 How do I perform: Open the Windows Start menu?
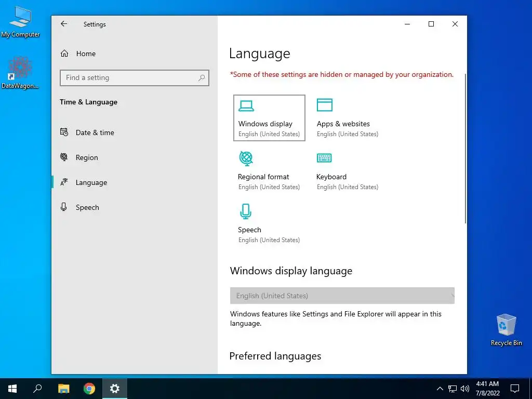12,389
